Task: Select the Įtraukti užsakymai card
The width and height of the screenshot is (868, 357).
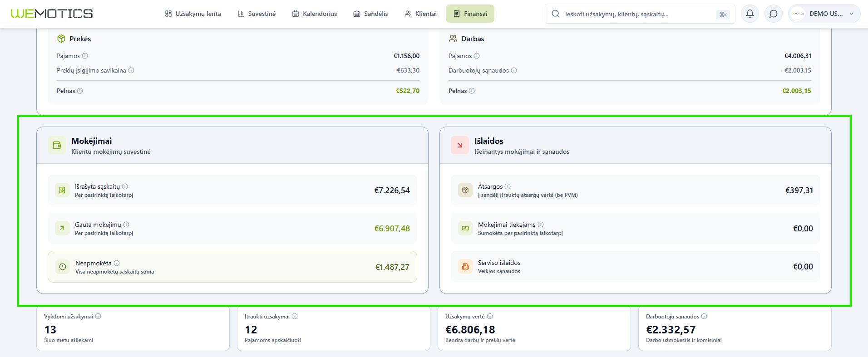Action: point(334,328)
